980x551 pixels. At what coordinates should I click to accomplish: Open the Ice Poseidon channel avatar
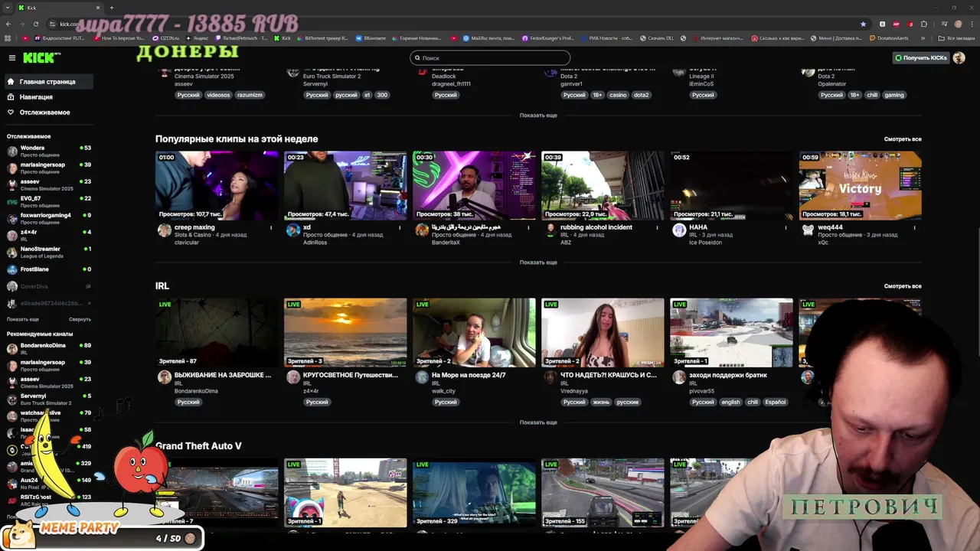[678, 230]
